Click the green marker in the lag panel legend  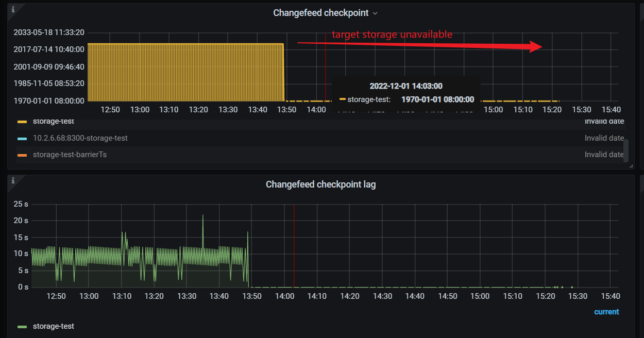coord(23,326)
